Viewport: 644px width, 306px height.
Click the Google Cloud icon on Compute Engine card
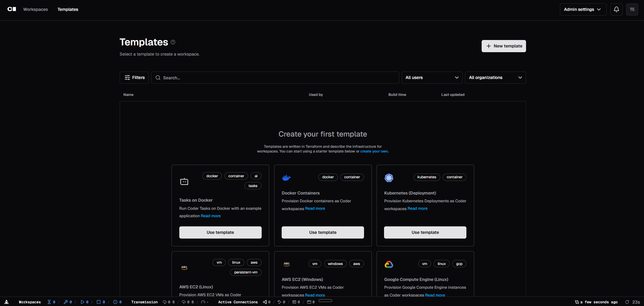[x=389, y=264]
